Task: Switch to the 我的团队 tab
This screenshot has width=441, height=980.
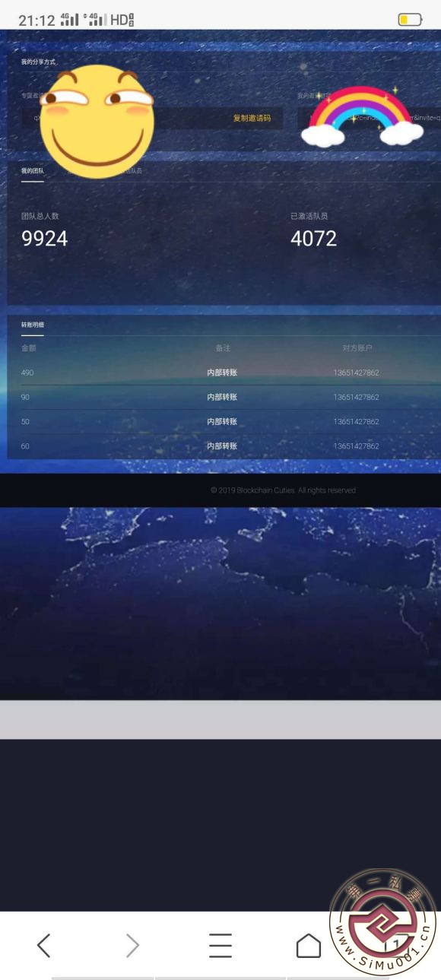Action: [x=33, y=171]
